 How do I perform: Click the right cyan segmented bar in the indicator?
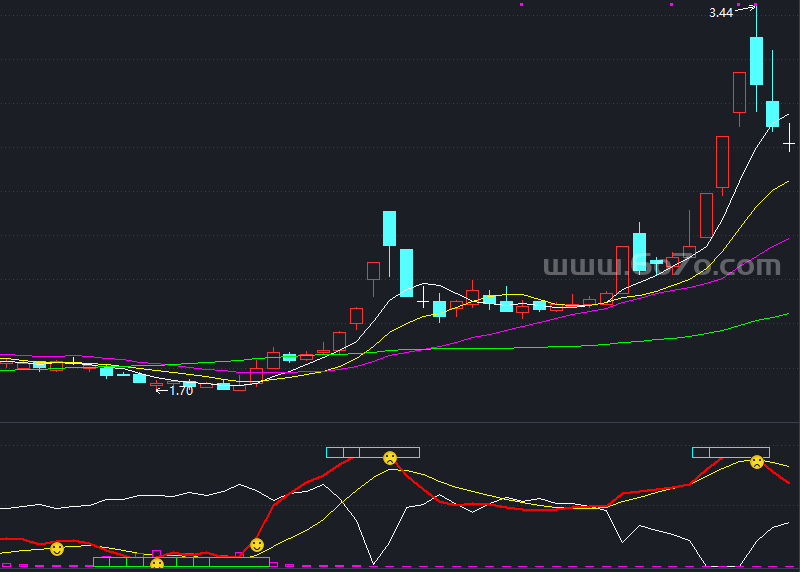pos(731,452)
